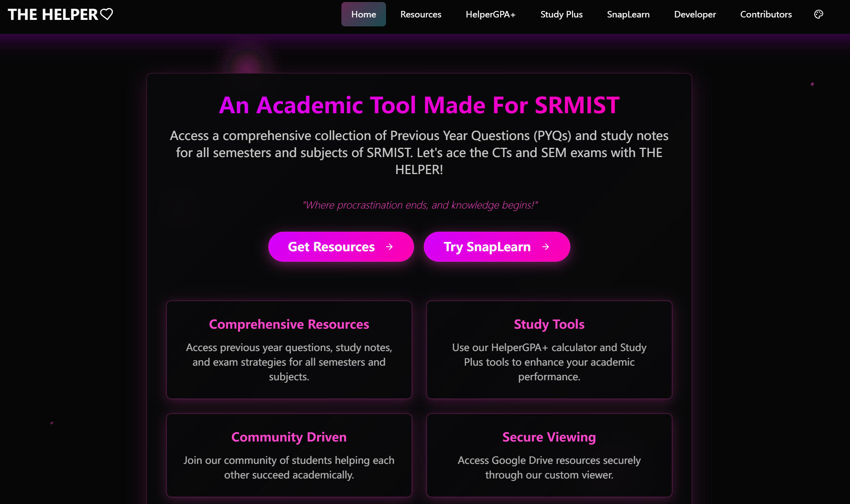Image resolution: width=850 pixels, height=504 pixels.
Task: Click the "An Academic Tool Made For SRMIST" heading
Action: tap(419, 105)
